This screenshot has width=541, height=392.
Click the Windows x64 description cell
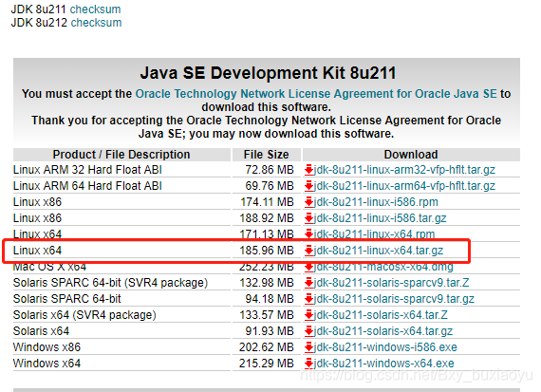[47, 364]
